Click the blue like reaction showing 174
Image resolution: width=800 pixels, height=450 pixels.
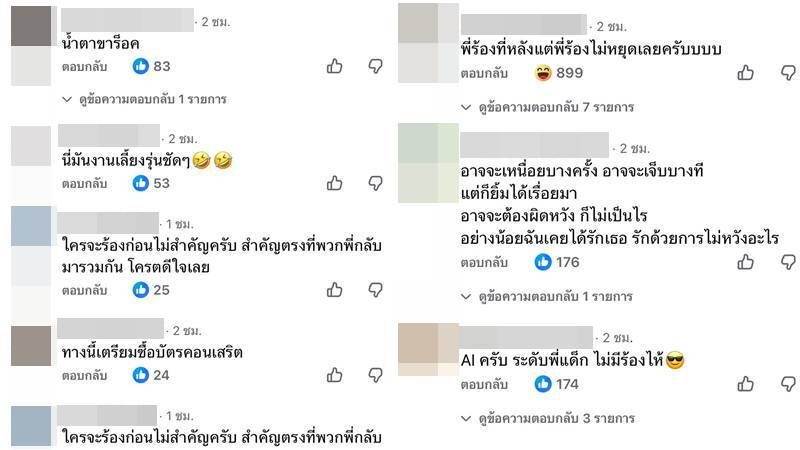[x=557, y=384]
